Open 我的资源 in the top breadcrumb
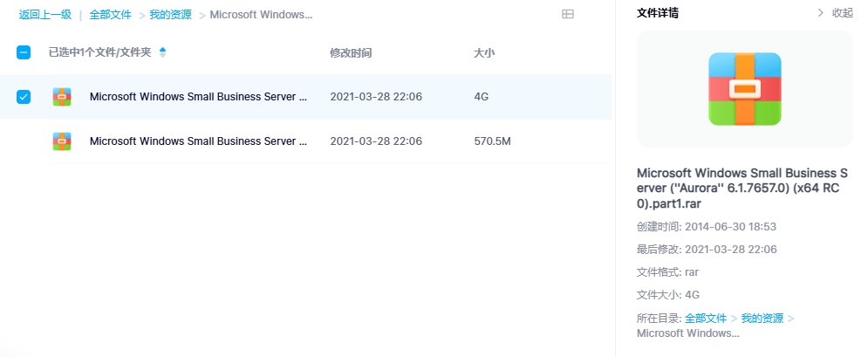 (x=170, y=15)
